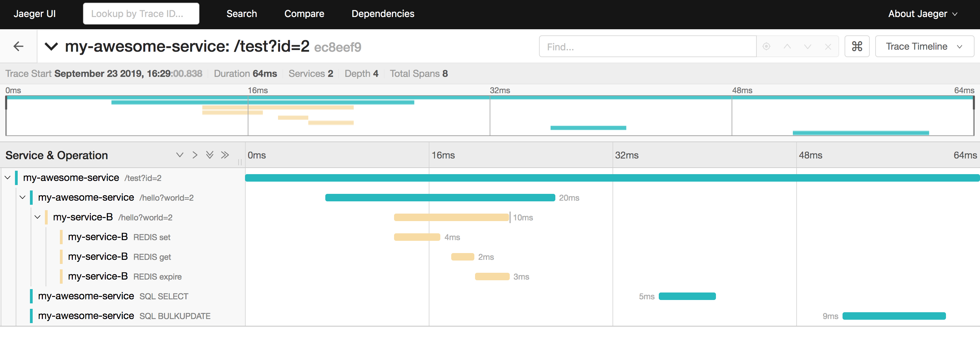Image resolution: width=980 pixels, height=351 pixels.
Task: Click the trace title my-awesome-service: /test?id=2
Action: 187,46
